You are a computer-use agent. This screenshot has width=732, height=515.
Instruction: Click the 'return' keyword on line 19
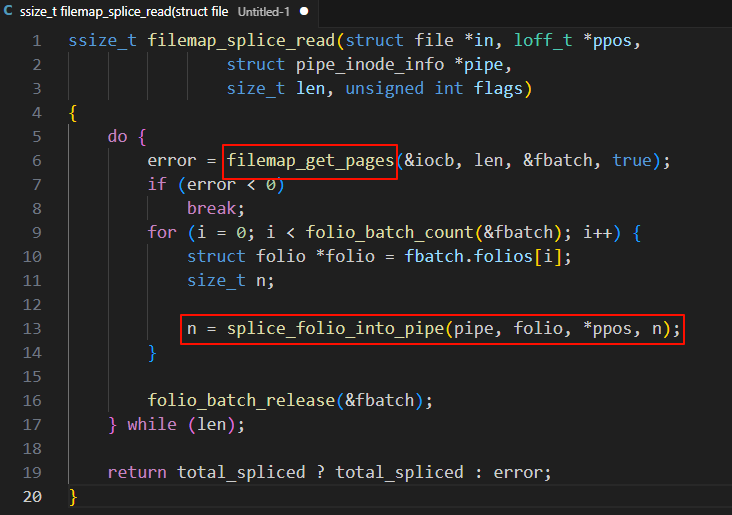[x=137, y=473]
